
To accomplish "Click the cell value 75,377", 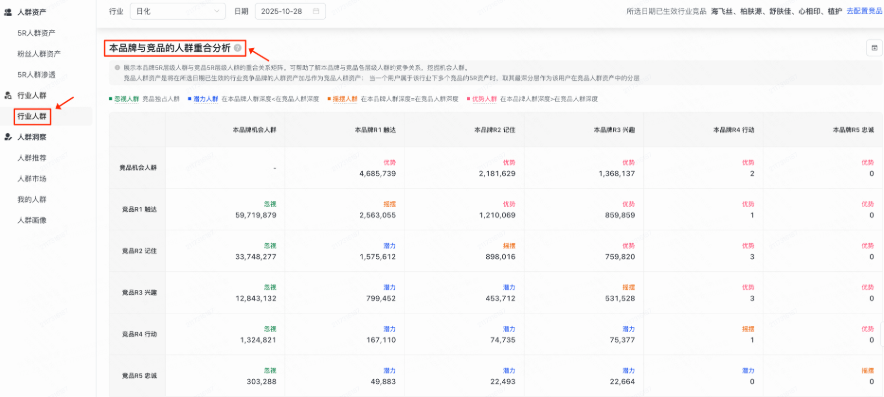I will click(622, 340).
